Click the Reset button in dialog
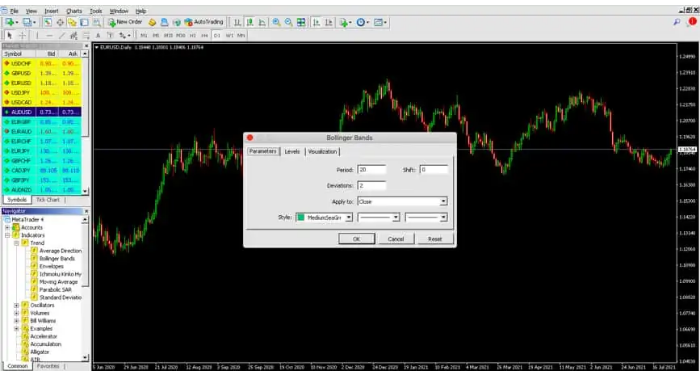The image size is (700, 376). point(435,239)
